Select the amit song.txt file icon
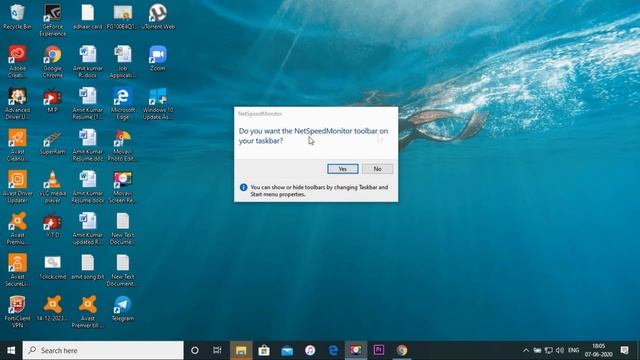 pos(88,267)
